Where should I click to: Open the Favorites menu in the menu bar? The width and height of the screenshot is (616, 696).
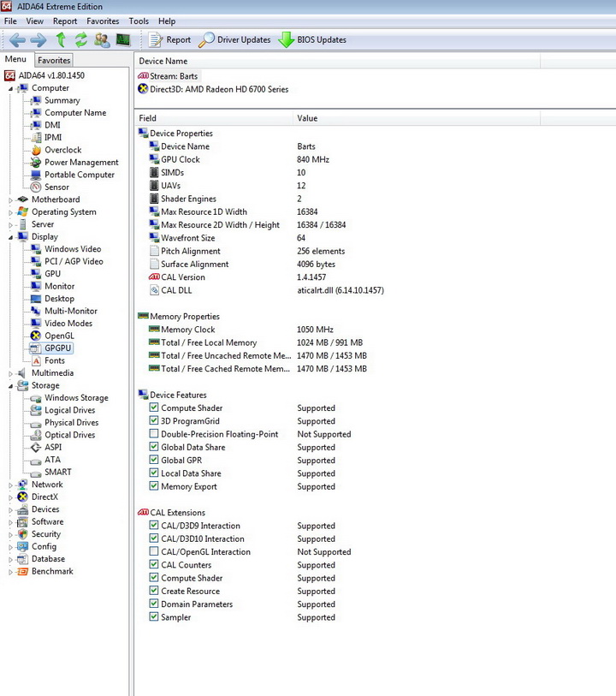pyautogui.click(x=103, y=21)
